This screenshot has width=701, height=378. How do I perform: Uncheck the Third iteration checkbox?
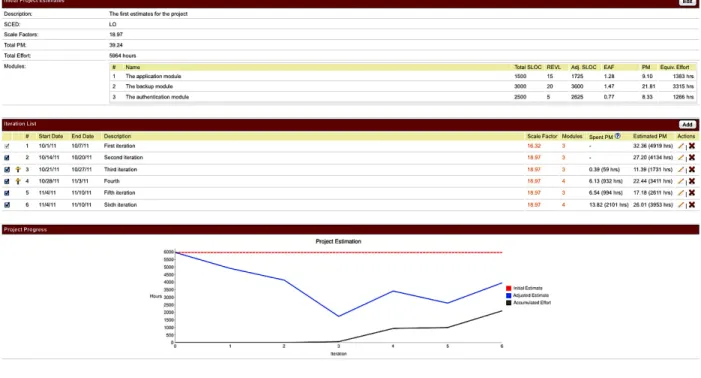(7, 170)
